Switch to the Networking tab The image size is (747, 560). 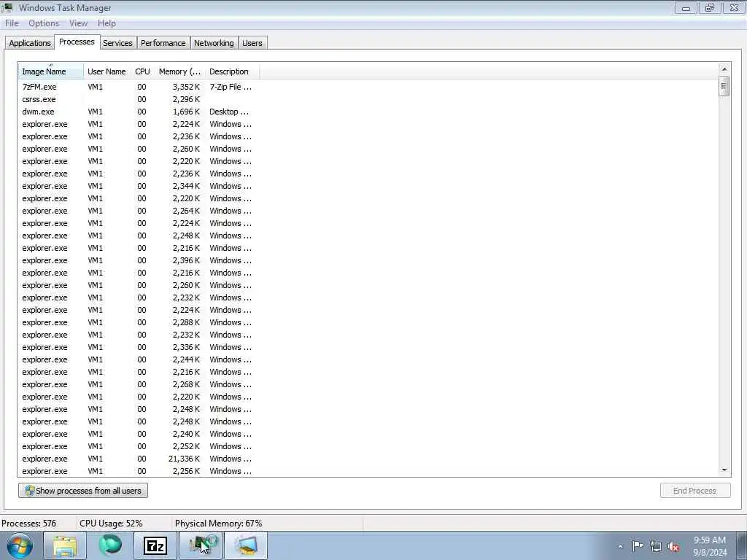point(214,43)
